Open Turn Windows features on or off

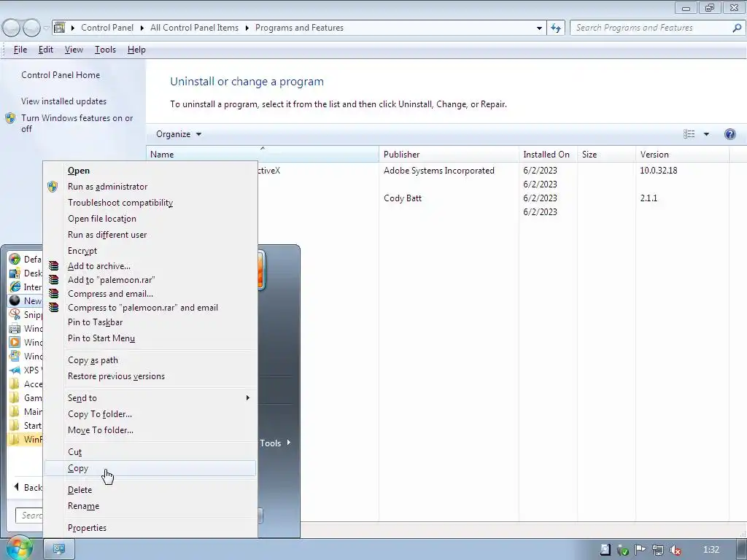pyautogui.click(x=77, y=123)
